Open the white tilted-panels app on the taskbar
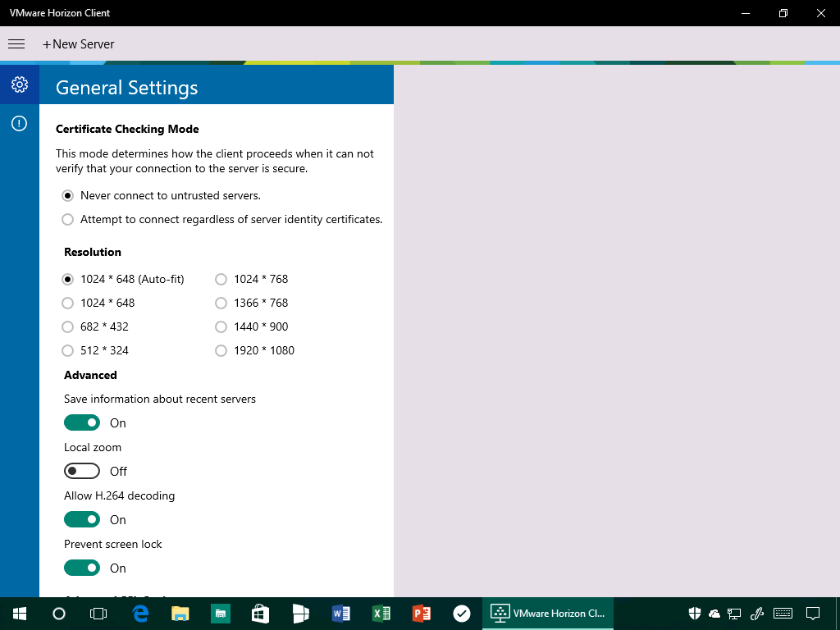 (x=300, y=614)
